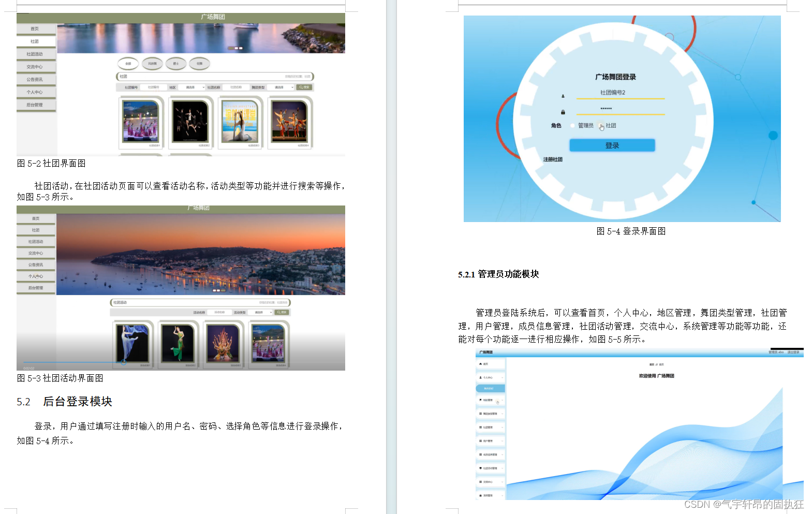
Task: Open 社团活动 in the 社团 page sidebar
Action: 35,54
